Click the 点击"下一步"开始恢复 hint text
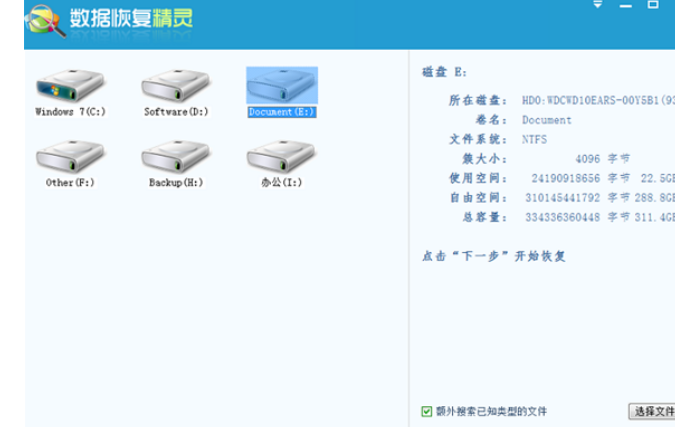Image resolution: width=675 pixels, height=427 pixels. click(x=494, y=256)
